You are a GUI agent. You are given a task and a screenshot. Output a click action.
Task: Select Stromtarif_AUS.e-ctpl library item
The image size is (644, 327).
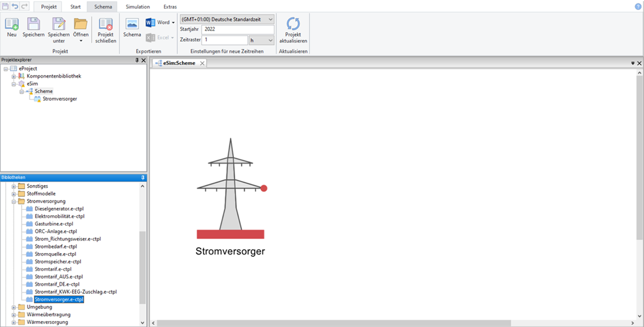58,276
